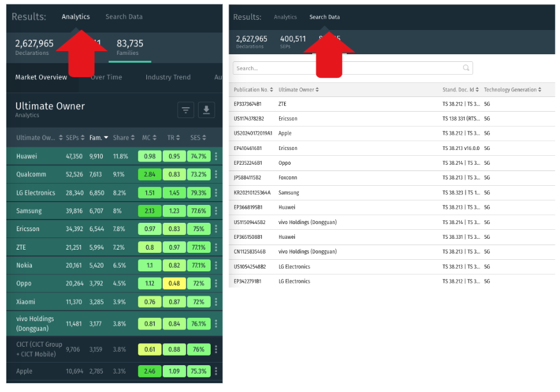Select publication EP3651508B1

tap(392, 237)
